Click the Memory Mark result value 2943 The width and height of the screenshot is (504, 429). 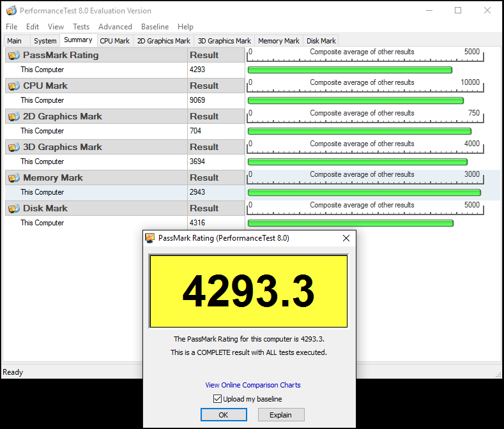197,192
